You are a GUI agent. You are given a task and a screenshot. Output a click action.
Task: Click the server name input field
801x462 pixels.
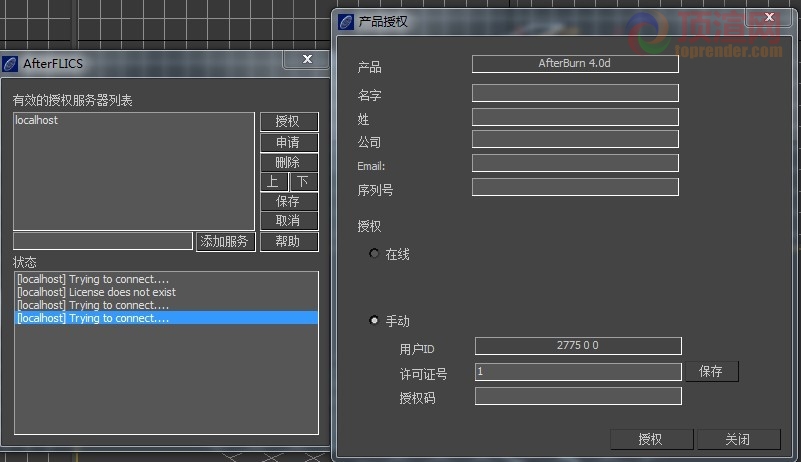point(103,241)
